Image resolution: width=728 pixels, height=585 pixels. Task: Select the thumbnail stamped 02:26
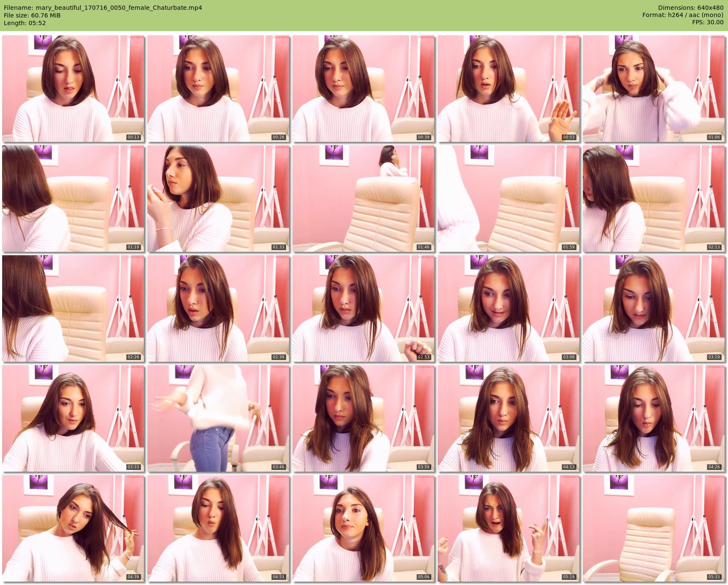(73, 308)
